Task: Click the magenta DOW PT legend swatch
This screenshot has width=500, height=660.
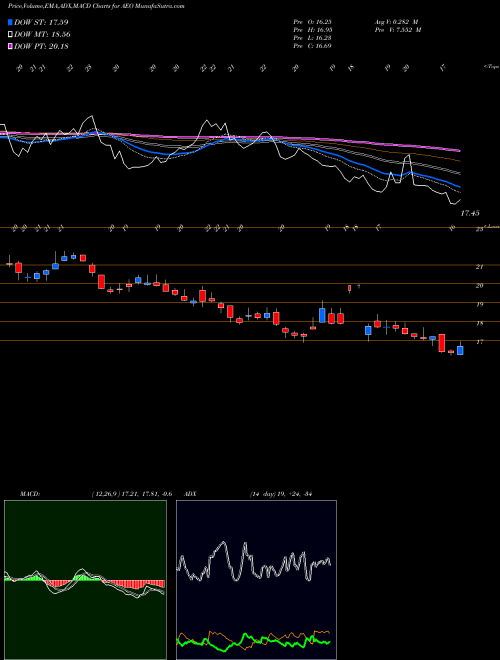Action: tap(10, 46)
